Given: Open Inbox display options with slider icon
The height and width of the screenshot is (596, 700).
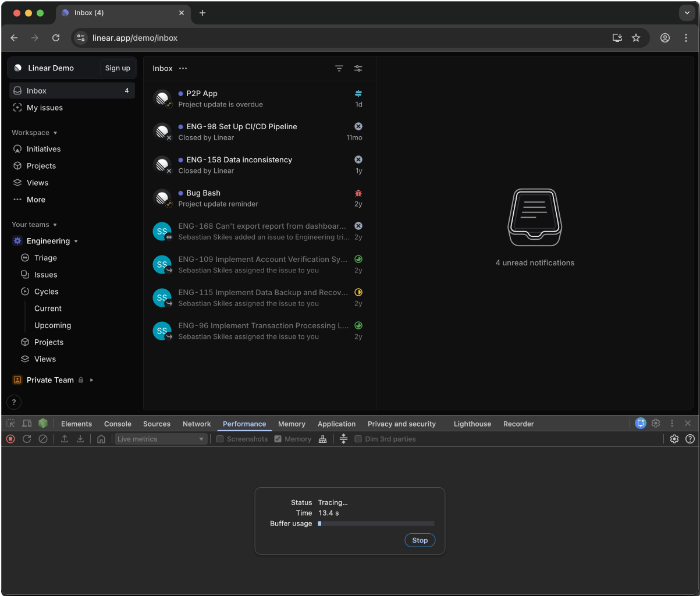Looking at the screenshot, I should pyautogui.click(x=358, y=68).
